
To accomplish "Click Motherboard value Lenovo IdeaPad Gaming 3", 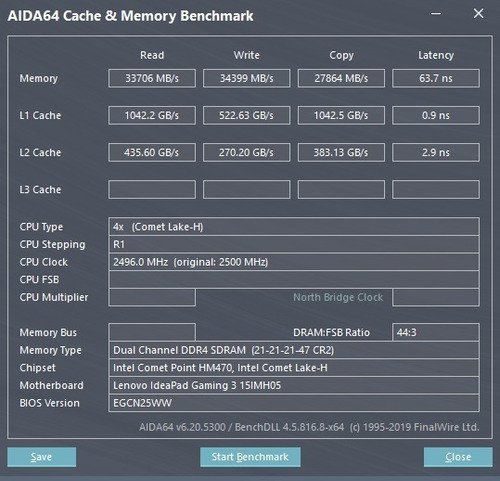I will 294,385.
